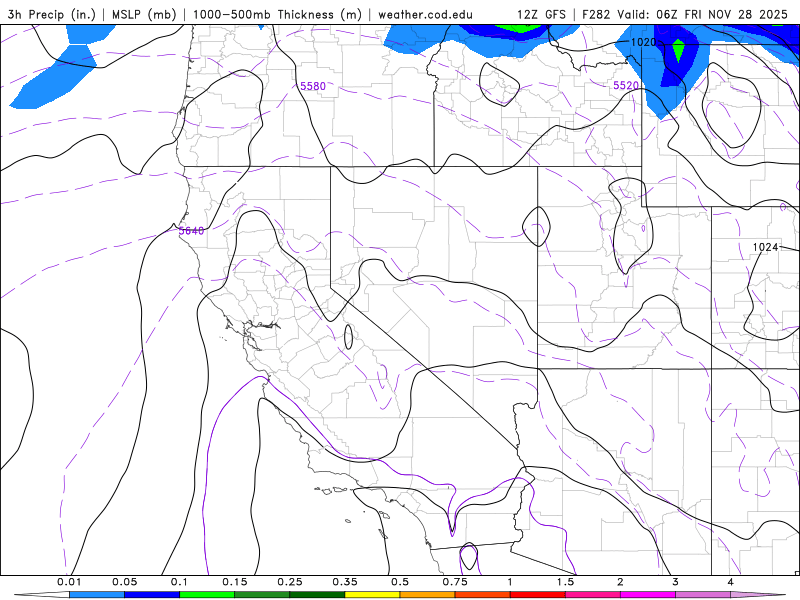
Task: Click the 1020 pressure contour label
Action: point(643,42)
